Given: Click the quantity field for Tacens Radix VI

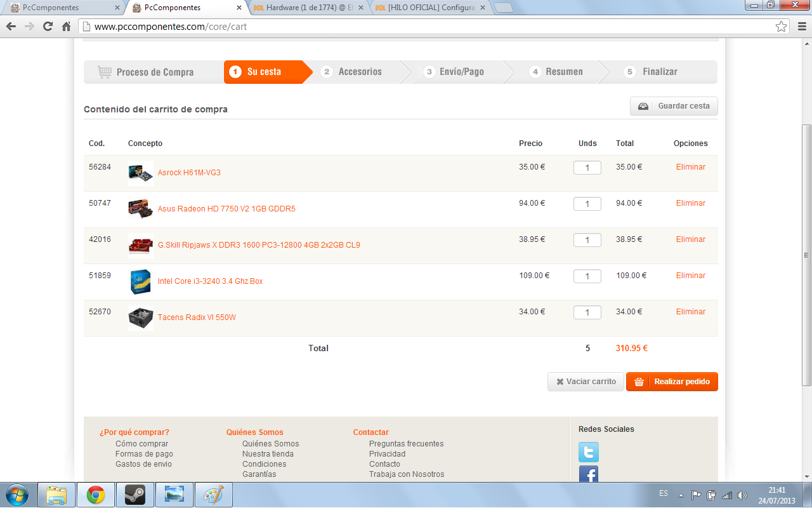Looking at the screenshot, I should click(587, 312).
